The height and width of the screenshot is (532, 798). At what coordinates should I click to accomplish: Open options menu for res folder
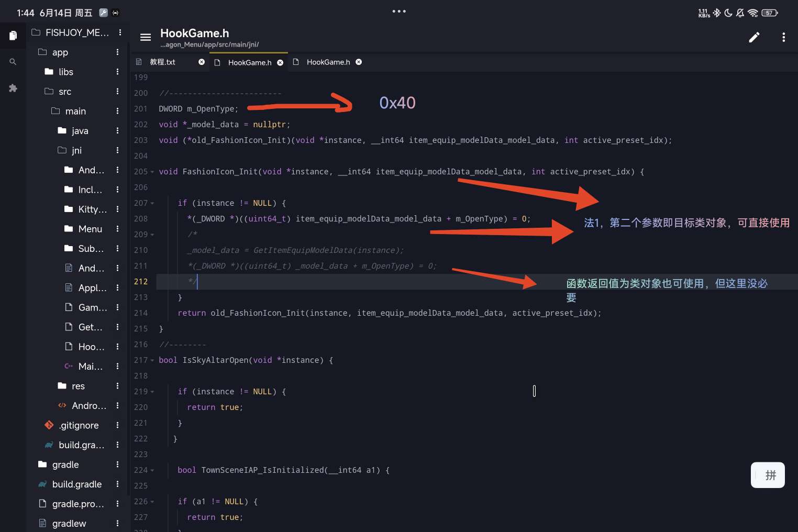coord(117,386)
